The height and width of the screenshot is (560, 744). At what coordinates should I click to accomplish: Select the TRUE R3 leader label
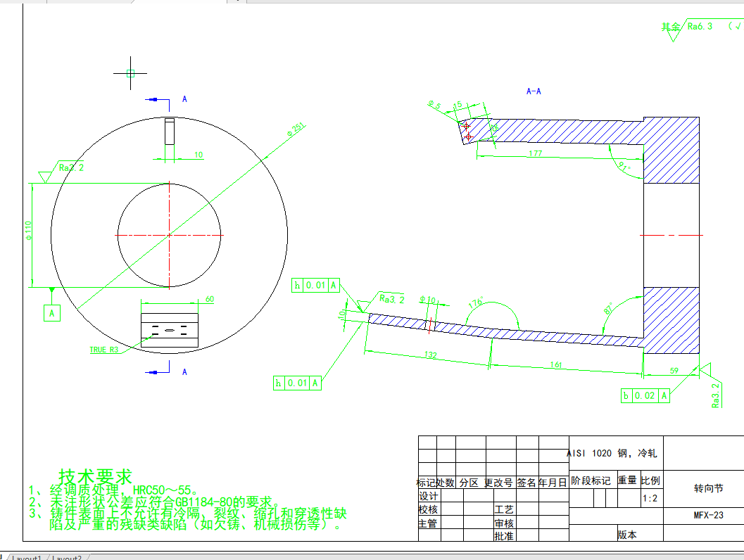[x=104, y=350]
